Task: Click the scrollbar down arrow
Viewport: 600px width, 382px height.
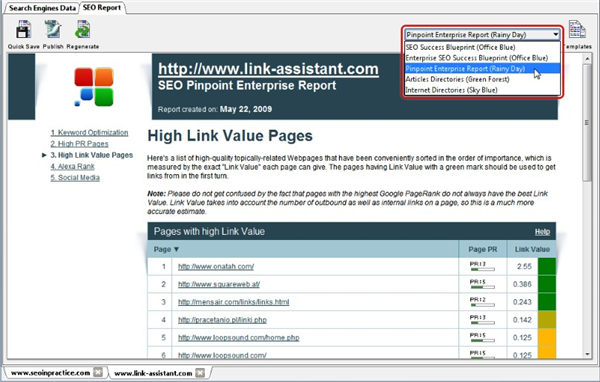Action: point(587,354)
